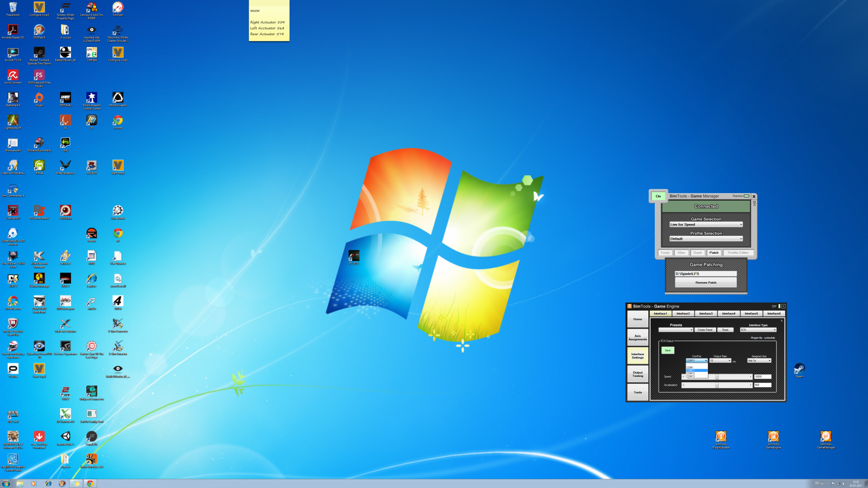Open the Avira Connect desktop icon

click(x=13, y=77)
